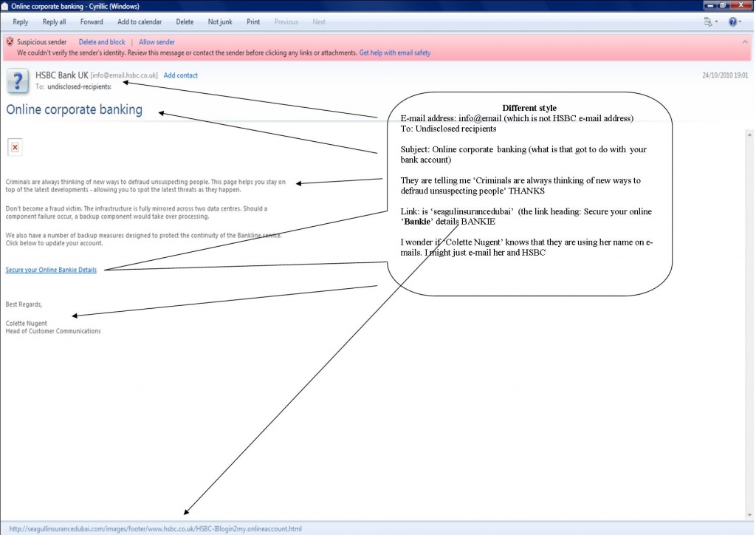This screenshot has height=535, width=756.
Task: Choose Reply all in the toolbar
Action: pos(54,22)
